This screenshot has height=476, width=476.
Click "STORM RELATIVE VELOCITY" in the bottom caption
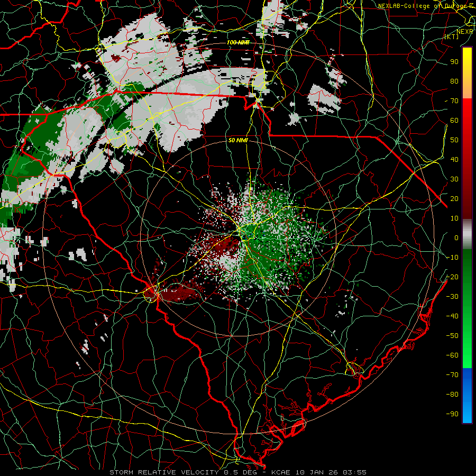163,472
